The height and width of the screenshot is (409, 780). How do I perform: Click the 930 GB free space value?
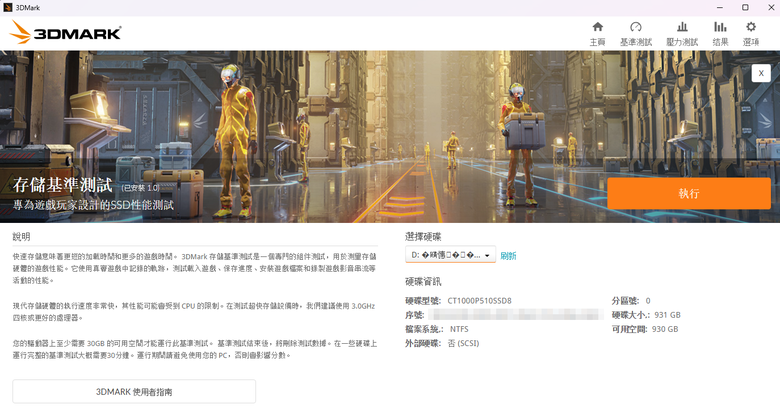tap(665, 329)
